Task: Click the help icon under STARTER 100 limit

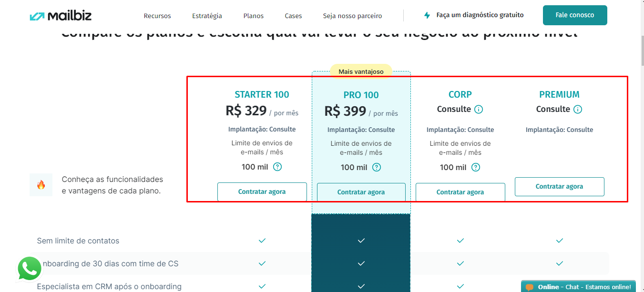Action: tap(277, 167)
